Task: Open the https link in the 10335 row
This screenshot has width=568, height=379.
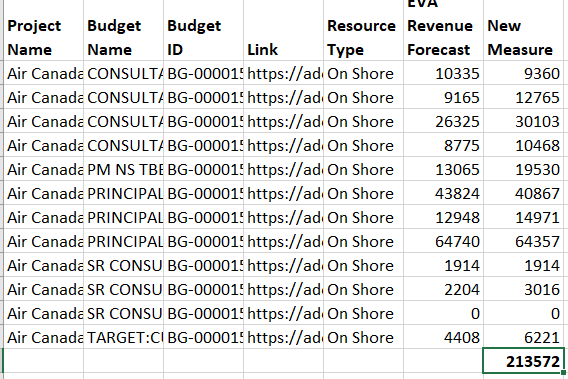Action: (x=284, y=73)
